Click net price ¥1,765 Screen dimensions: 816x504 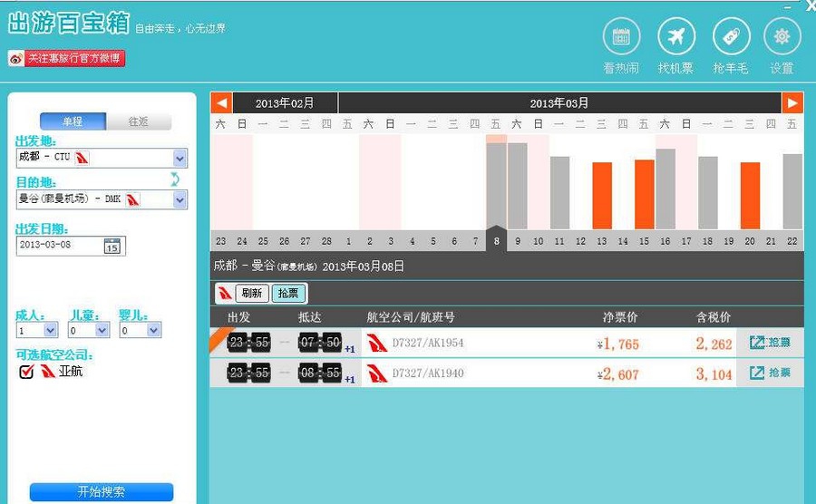tap(618, 344)
